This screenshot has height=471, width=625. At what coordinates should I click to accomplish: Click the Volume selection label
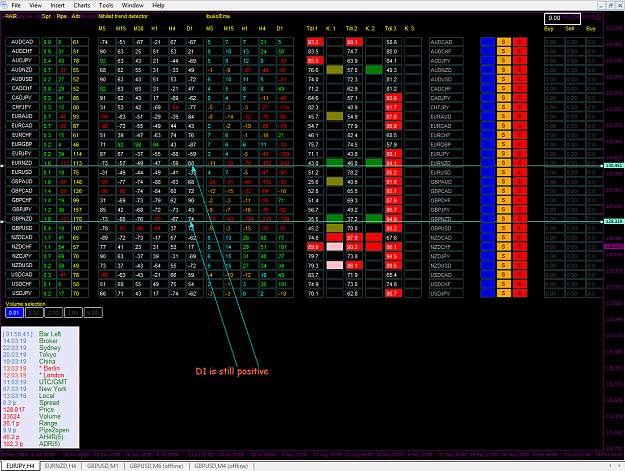(x=26, y=304)
